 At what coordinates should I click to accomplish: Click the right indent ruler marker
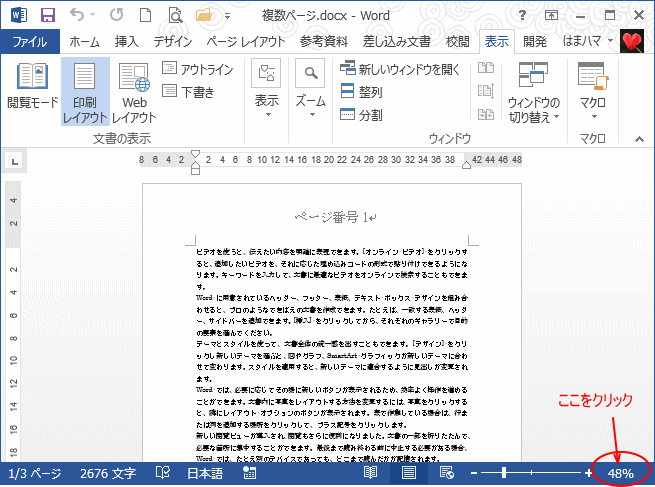click(467, 165)
